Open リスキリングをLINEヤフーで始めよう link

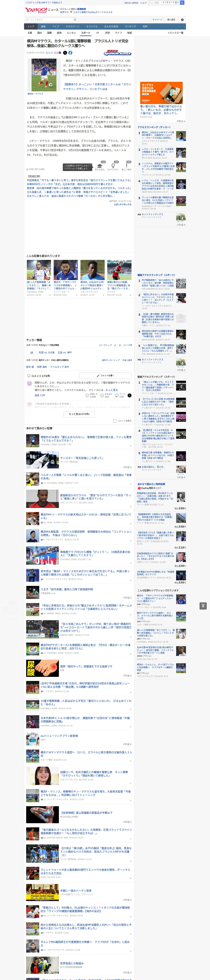(x=44, y=3)
